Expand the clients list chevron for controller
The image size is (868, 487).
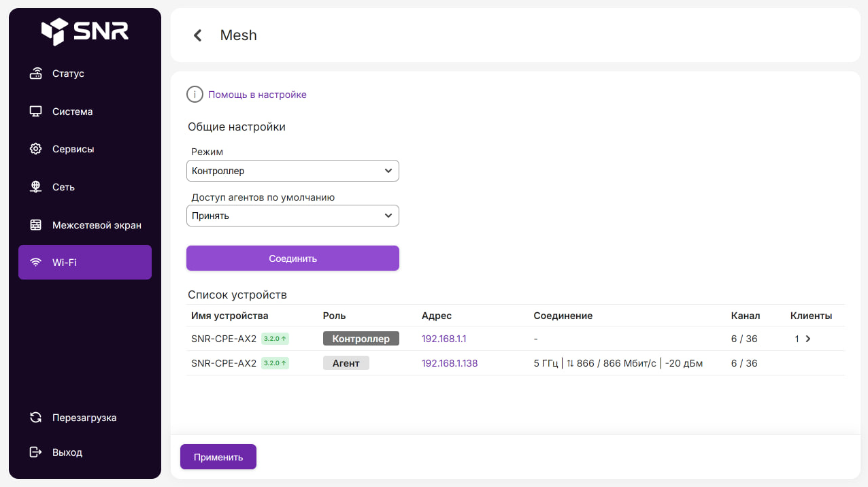(807, 339)
